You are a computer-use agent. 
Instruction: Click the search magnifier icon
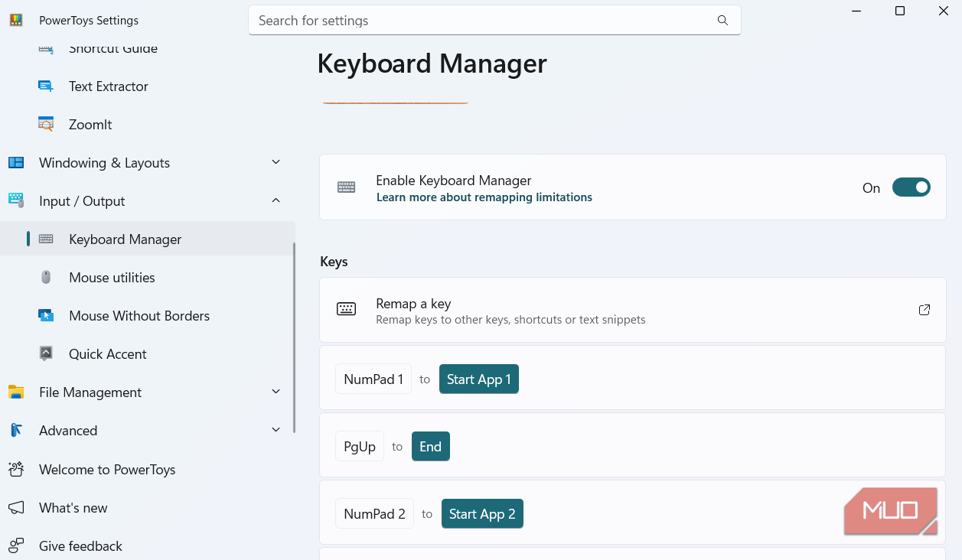click(x=722, y=21)
